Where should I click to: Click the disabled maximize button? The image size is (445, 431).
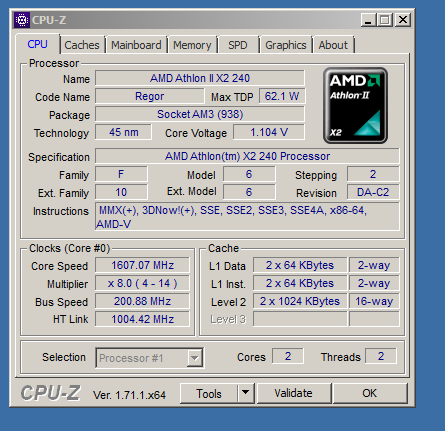pos(385,20)
